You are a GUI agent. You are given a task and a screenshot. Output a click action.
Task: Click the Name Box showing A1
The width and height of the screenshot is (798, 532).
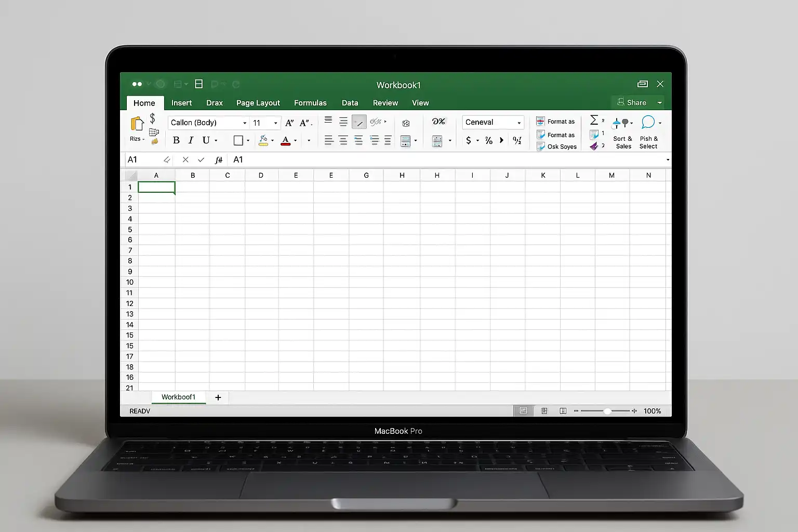pyautogui.click(x=149, y=160)
